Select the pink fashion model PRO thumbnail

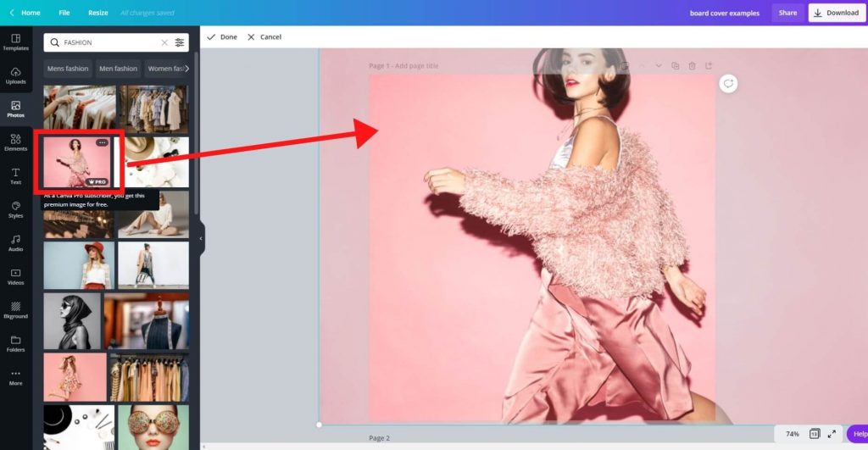[77, 161]
